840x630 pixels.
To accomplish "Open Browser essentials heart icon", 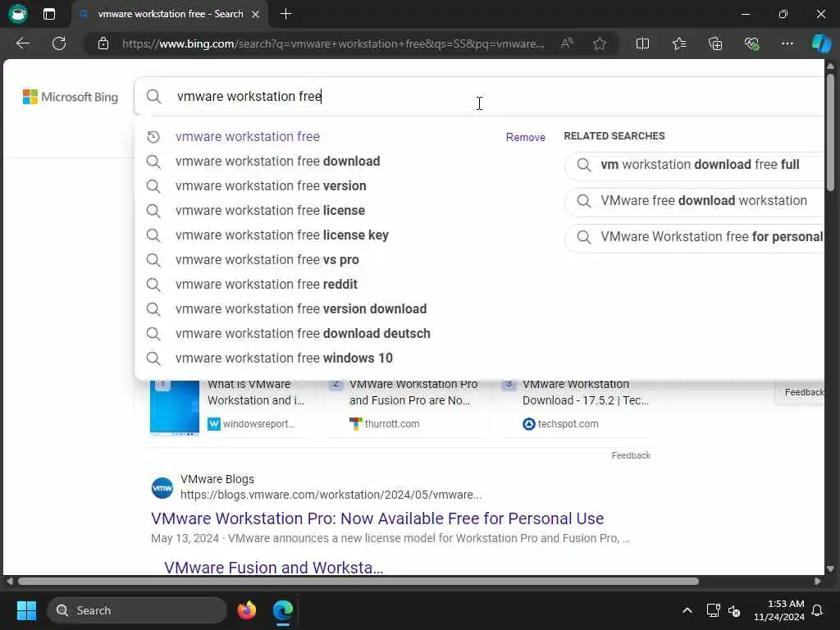I will point(751,43).
